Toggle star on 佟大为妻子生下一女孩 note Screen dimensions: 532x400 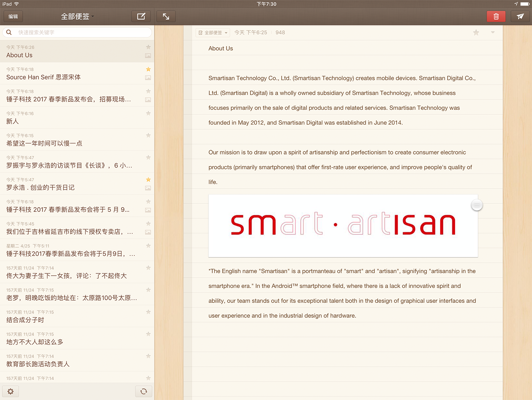click(x=148, y=268)
